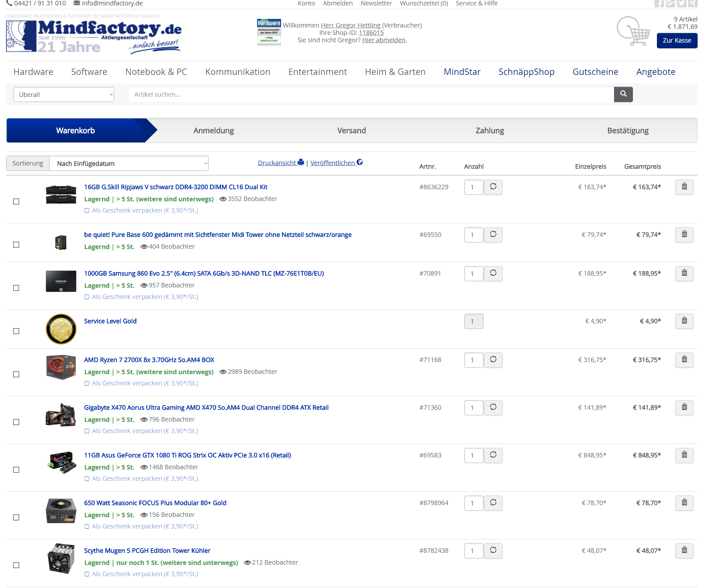Open the Nach Einfügedatum sorting dropdown
Image resolution: width=704 pixels, height=588 pixels.
[x=129, y=164]
